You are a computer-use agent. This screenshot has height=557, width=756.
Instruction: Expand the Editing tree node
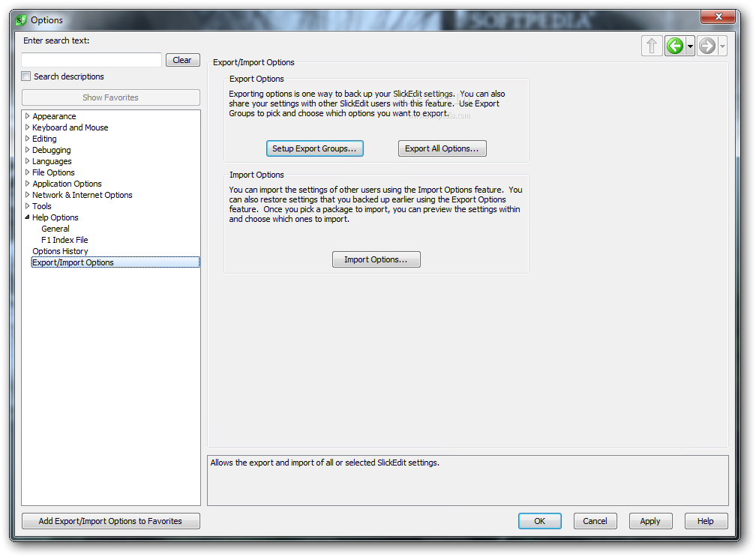[28, 138]
